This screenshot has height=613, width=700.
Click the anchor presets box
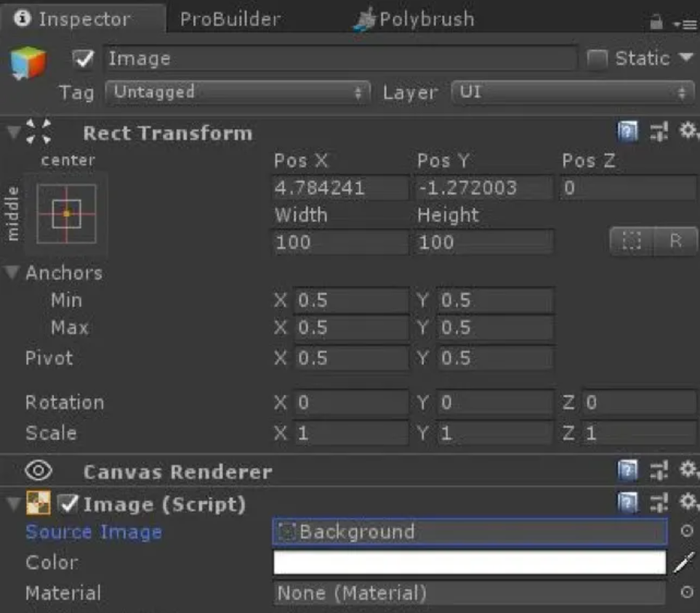point(66,214)
